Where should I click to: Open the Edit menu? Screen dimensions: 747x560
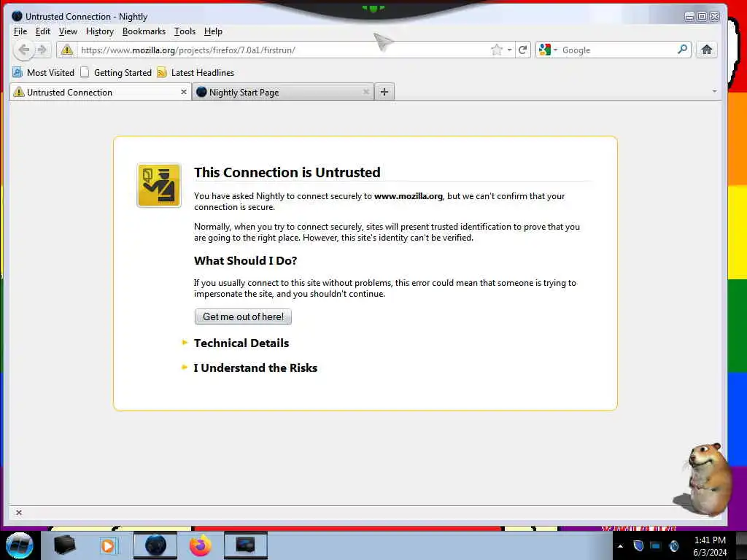43,31
